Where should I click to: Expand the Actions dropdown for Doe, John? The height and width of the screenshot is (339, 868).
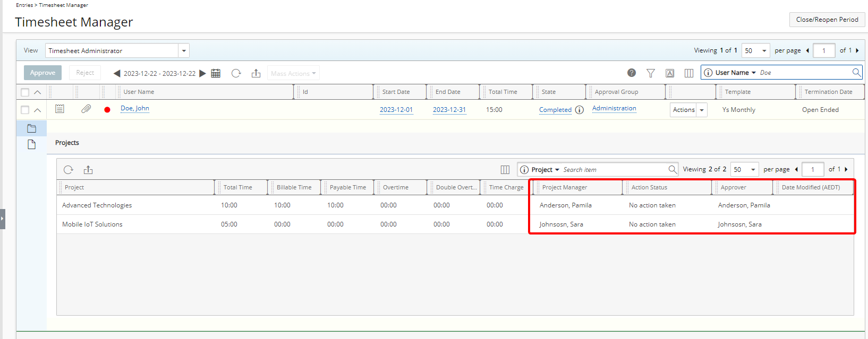[701, 110]
